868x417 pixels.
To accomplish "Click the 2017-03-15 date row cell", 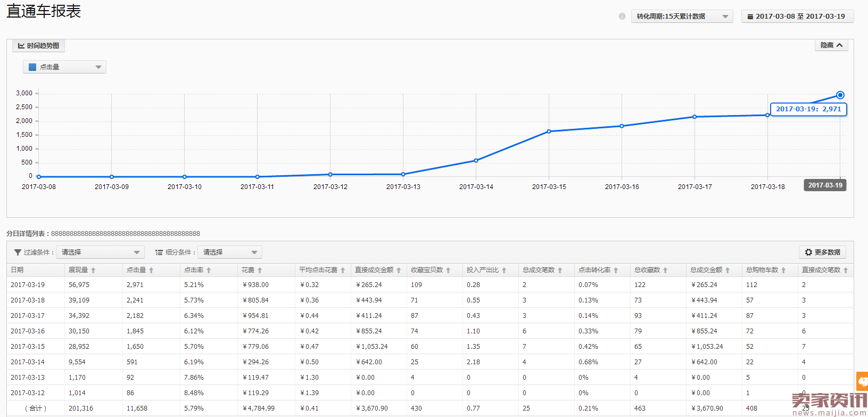I will [x=28, y=347].
